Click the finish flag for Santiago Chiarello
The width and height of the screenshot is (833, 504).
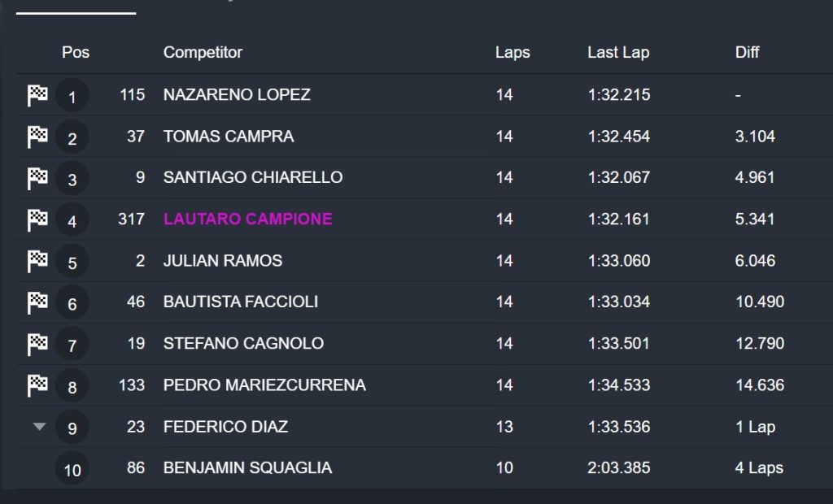click(37, 178)
